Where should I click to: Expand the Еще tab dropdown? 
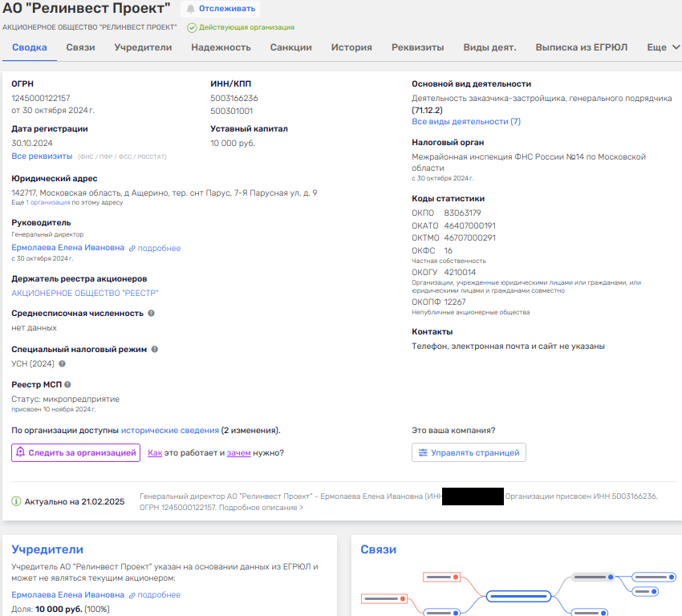663,47
